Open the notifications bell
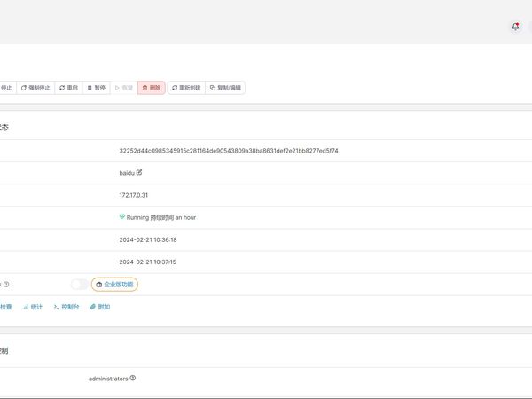532x399 pixels. tap(516, 27)
